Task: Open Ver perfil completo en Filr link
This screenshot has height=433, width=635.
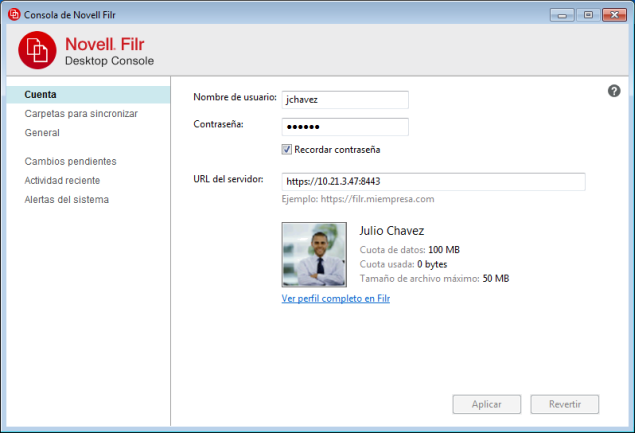Action: 335,298
